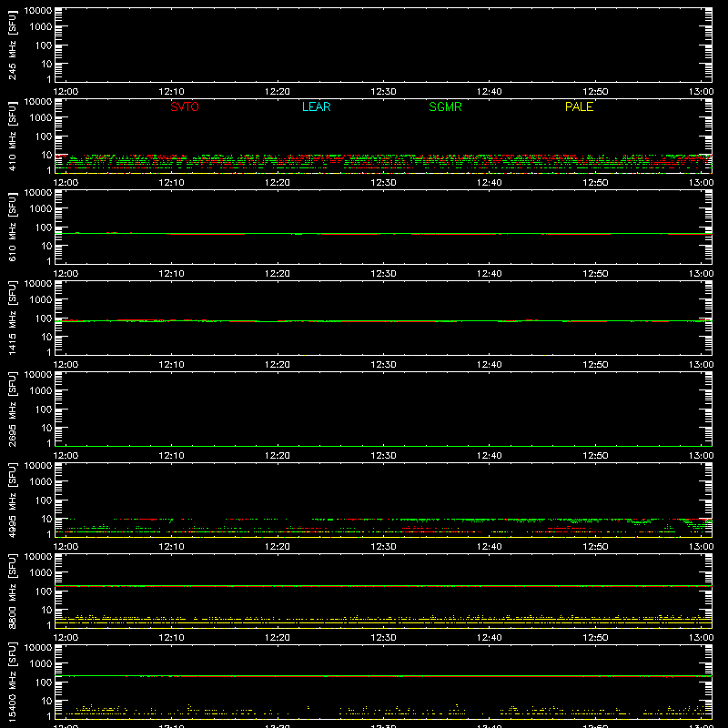Click the 12:30 tick below the 245 MHz panel

coord(383,92)
